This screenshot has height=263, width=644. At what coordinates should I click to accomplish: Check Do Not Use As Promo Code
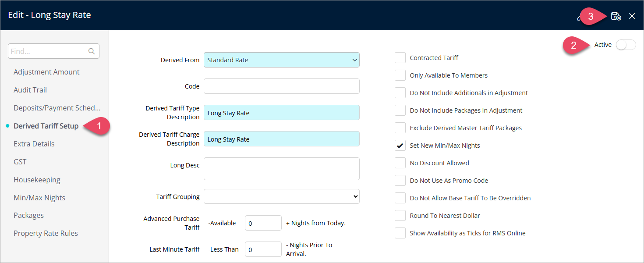(x=400, y=181)
